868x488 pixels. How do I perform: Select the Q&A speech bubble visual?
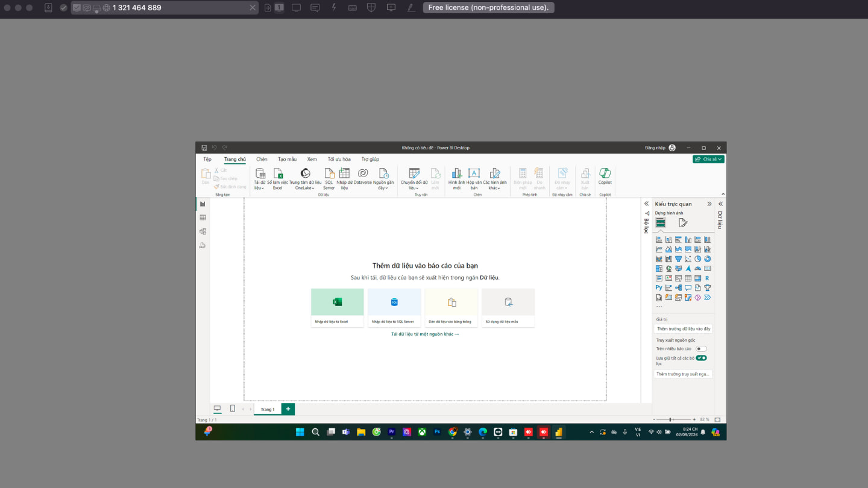(688, 287)
